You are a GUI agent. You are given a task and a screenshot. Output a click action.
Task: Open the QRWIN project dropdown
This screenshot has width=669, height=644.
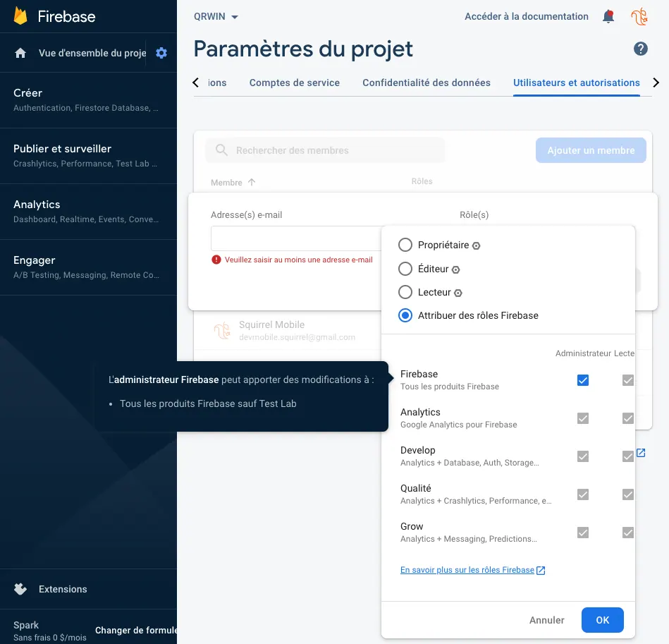[216, 17]
